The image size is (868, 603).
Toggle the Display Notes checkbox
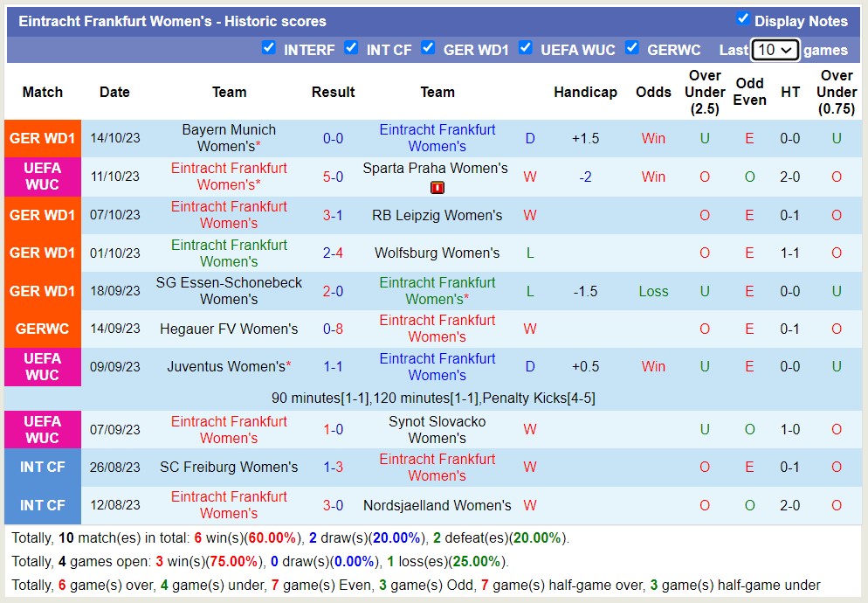click(743, 18)
